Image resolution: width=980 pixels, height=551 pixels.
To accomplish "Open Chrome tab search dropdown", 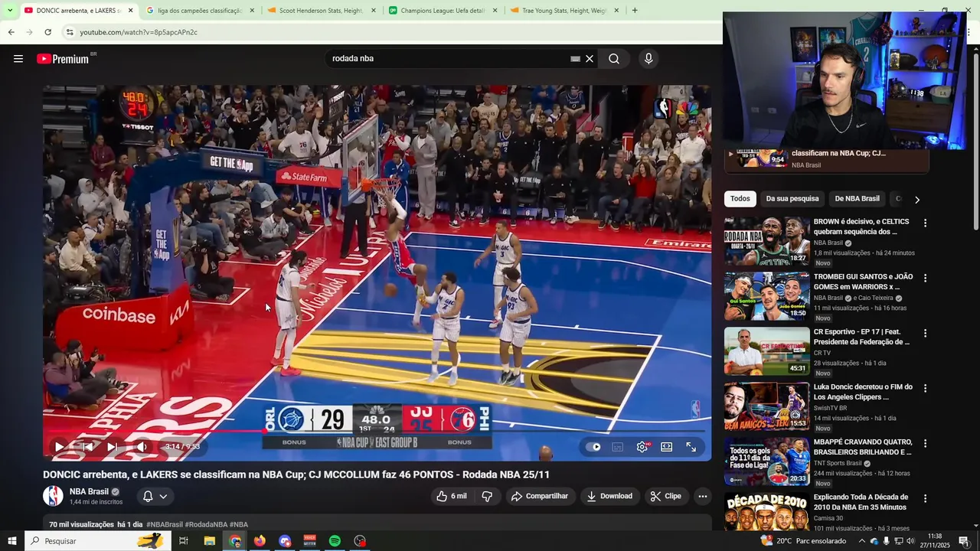I will tap(9, 11).
